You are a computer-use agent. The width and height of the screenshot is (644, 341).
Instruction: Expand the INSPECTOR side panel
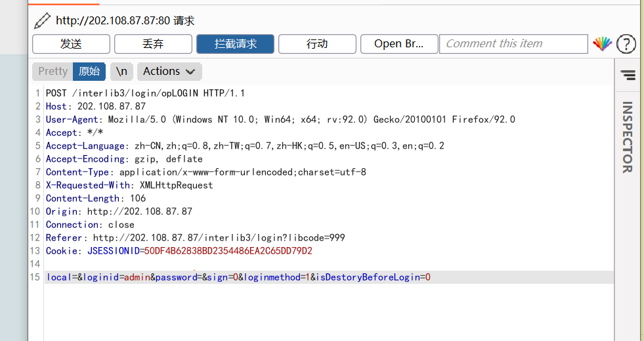pyautogui.click(x=627, y=137)
